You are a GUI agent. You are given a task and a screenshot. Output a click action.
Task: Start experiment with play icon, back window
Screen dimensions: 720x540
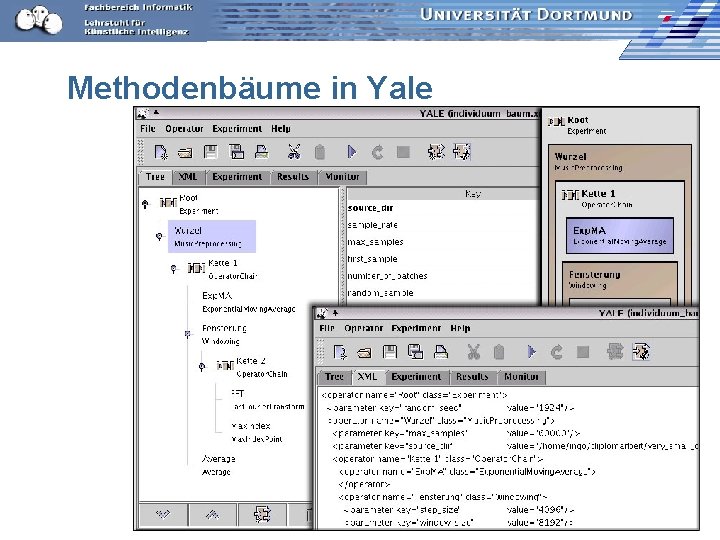tap(352, 152)
